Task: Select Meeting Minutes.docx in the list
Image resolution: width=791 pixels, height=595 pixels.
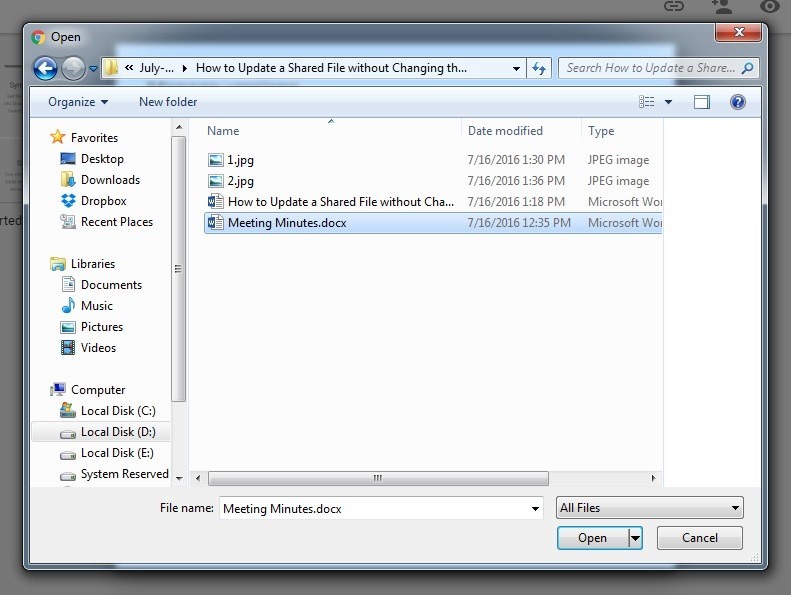Action: (434, 223)
